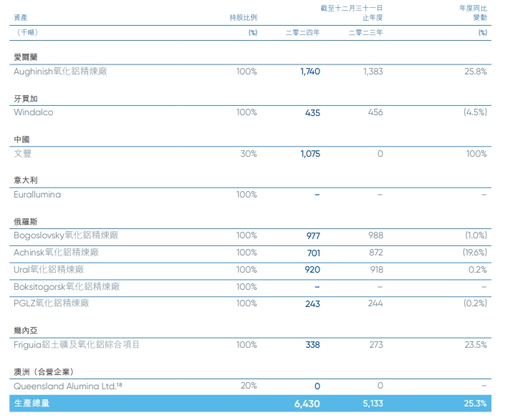Click the 生產總量 total row label
Screen dimensions: 505x420
pos(31,404)
